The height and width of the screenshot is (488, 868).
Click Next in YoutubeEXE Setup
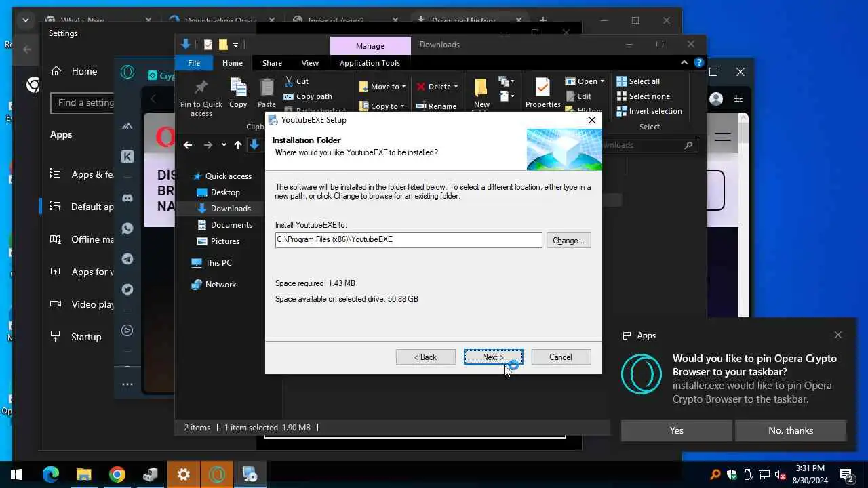(493, 357)
